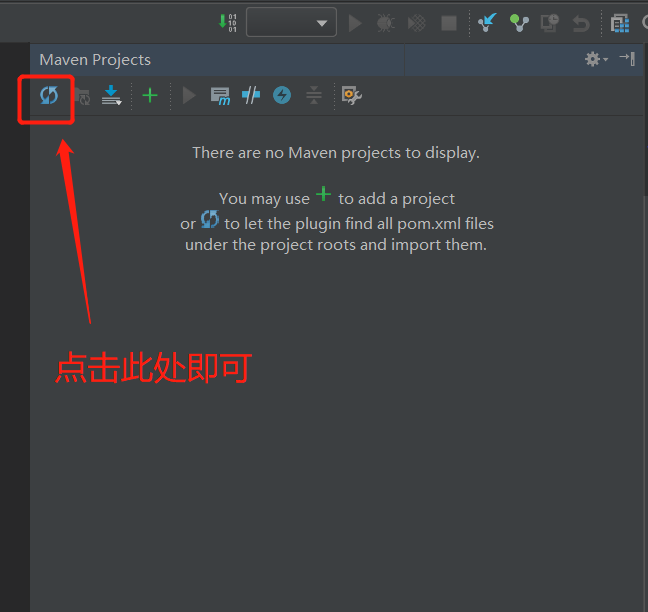The width and height of the screenshot is (648, 612).
Task: Open run configuration dropdown
Action: 291,22
